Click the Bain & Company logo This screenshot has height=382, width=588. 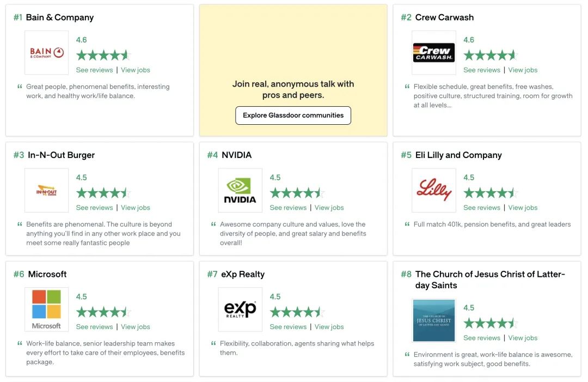click(46, 52)
